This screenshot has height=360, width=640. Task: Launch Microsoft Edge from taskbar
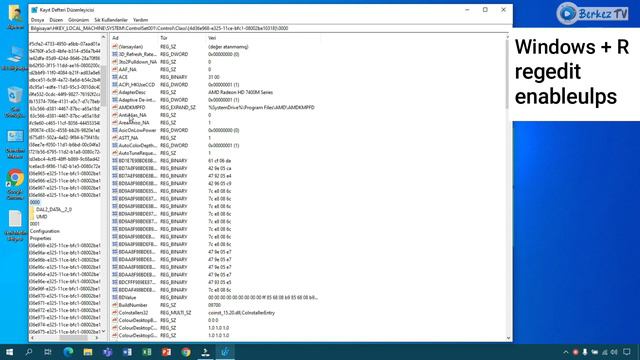68,352
